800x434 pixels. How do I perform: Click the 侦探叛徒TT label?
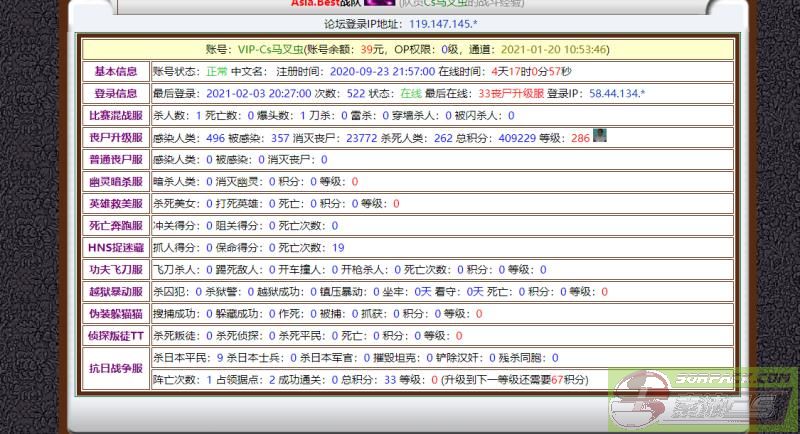[x=115, y=336]
